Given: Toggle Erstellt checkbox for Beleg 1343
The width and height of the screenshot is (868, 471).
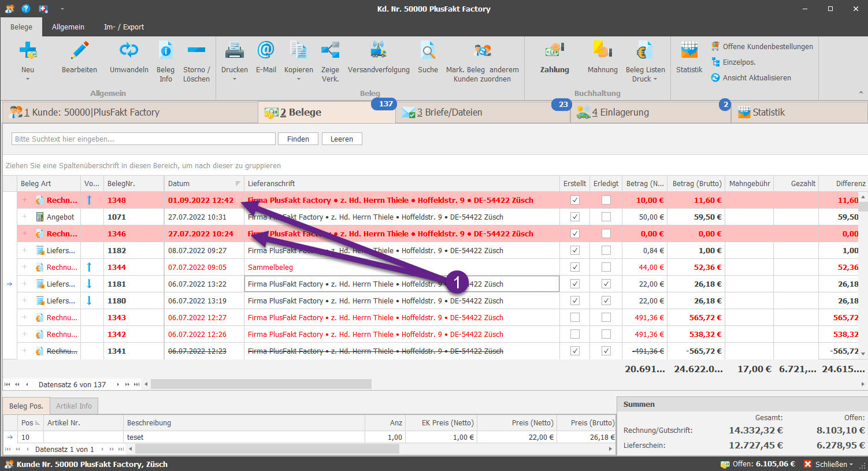Looking at the screenshot, I should pyautogui.click(x=575, y=317).
